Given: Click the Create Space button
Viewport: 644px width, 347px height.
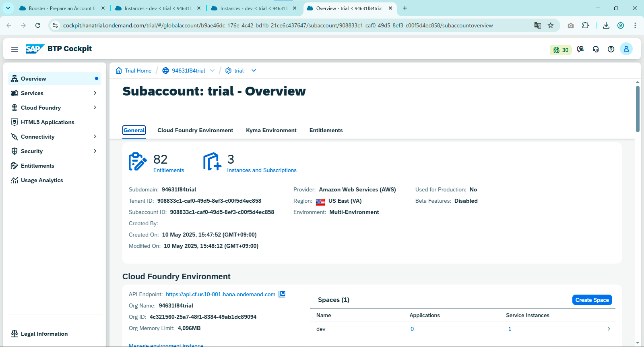Looking at the screenshot, I should pyautogui.click(x=592, y=300).
